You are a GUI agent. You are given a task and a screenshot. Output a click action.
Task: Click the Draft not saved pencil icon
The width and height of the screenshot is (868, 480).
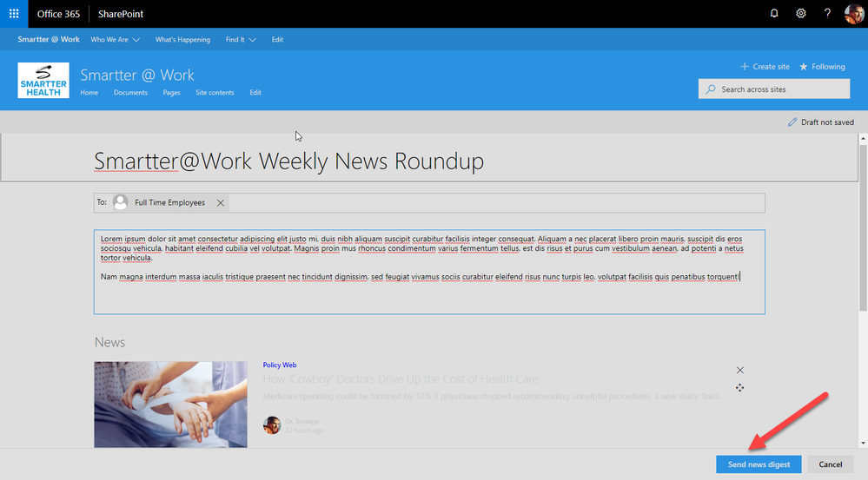pos(792,122)
